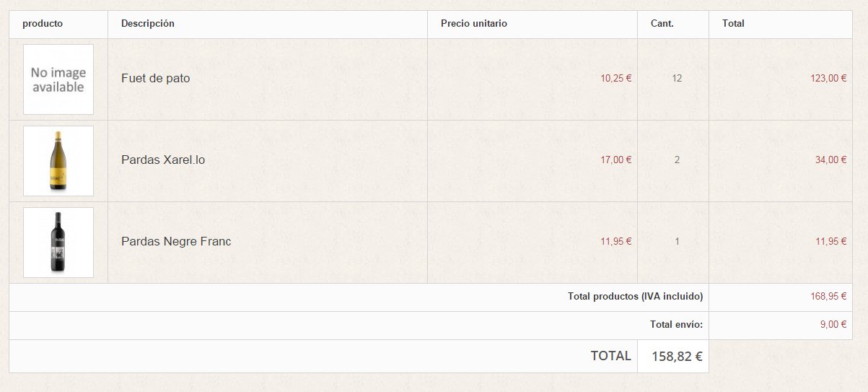Click the 17,00 € unit price

click(616, 160)
